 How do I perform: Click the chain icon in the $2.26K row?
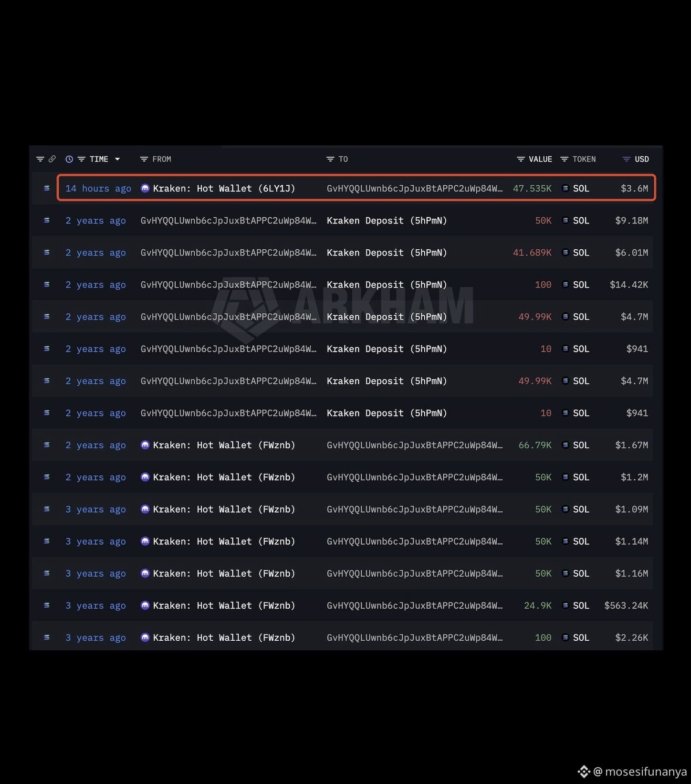[47, 637]
